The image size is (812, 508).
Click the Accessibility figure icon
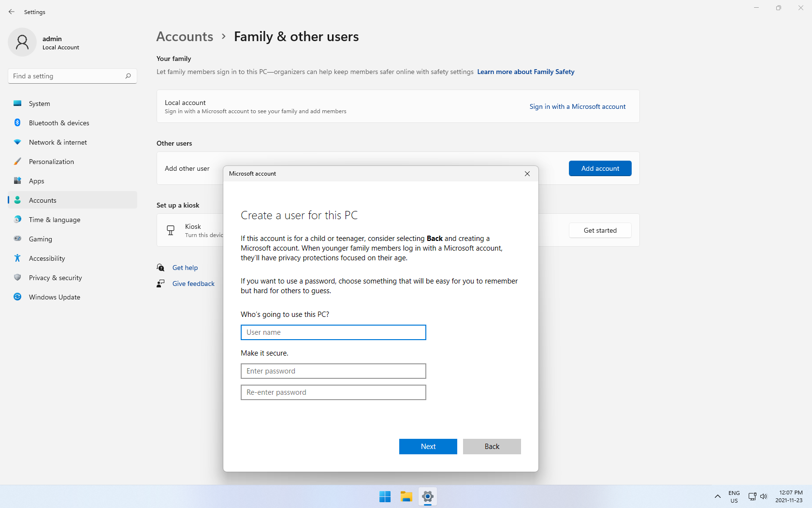coord(17,258)
